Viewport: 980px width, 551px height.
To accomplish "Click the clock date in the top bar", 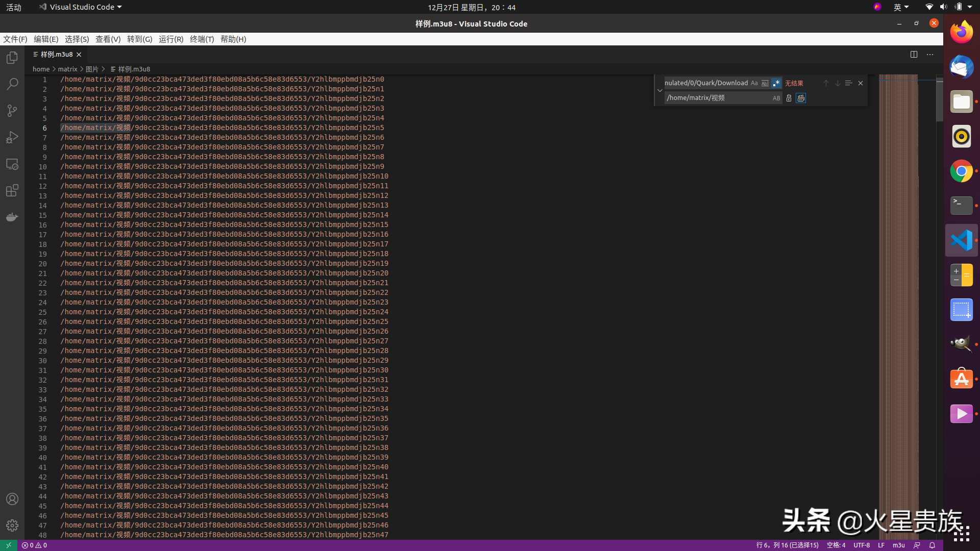I will (x=472, y=7).
